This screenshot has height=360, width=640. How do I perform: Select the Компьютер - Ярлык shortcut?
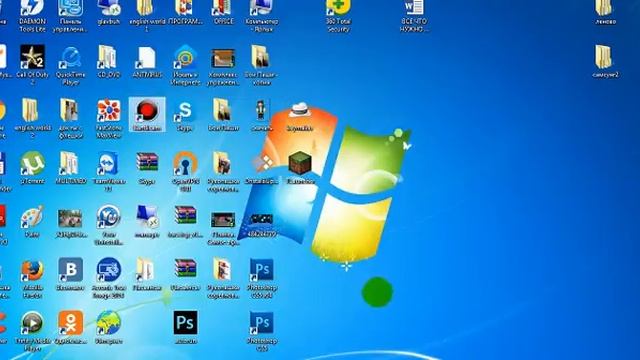pos(262,16)
